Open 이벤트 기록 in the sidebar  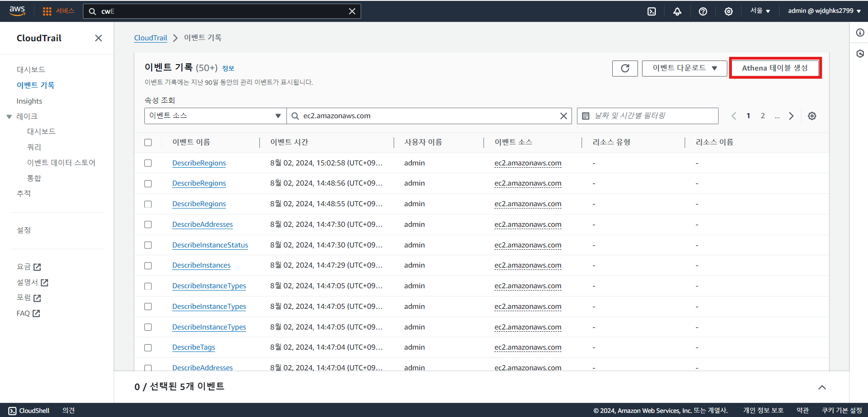36,85
